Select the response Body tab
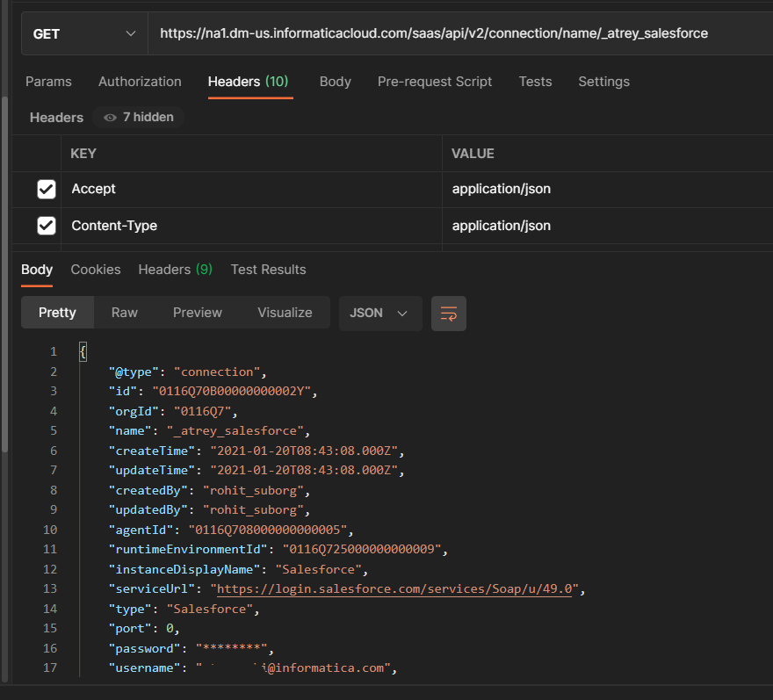The image size is (773, 700). (x=37, y=270)
